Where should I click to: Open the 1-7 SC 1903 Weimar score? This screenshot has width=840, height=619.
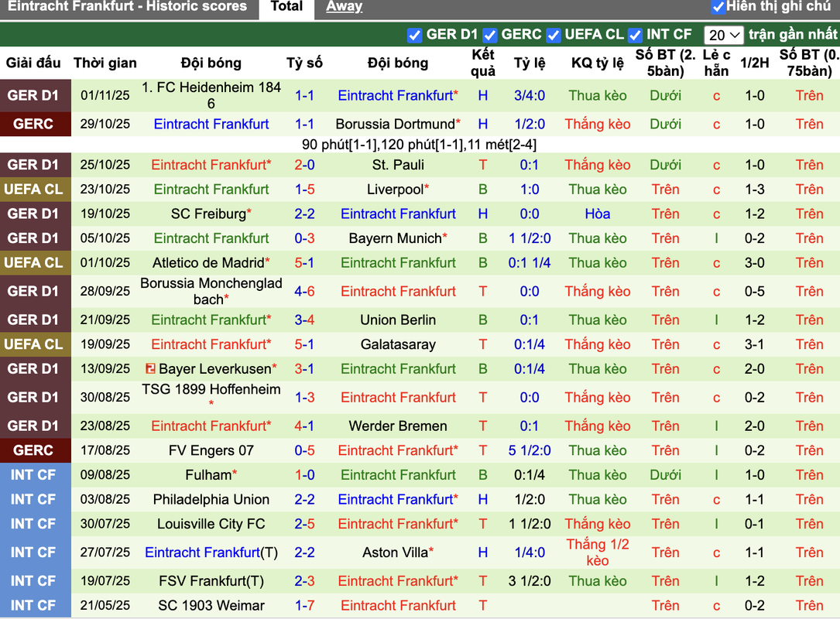pyautogui.click(x=304, y=606)
